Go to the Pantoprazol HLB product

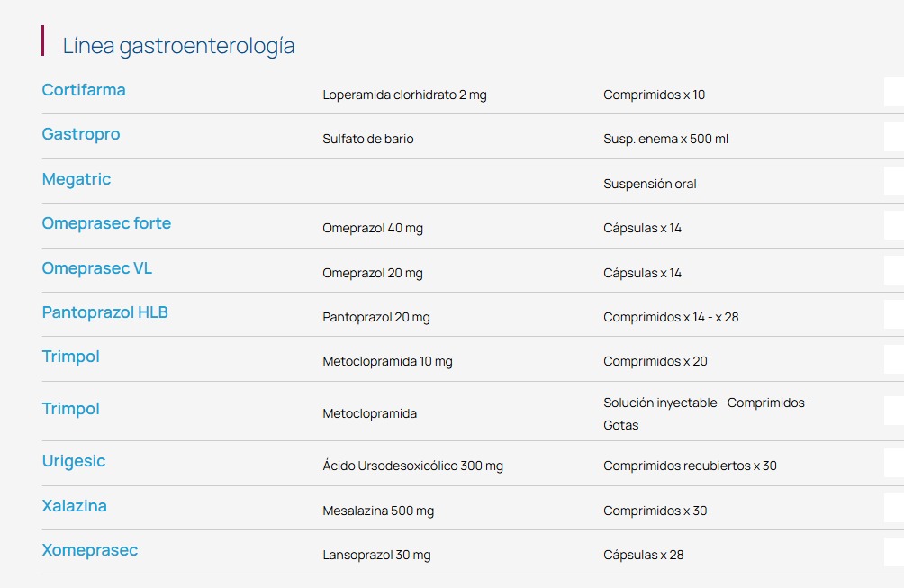click(x=105, y=312)
